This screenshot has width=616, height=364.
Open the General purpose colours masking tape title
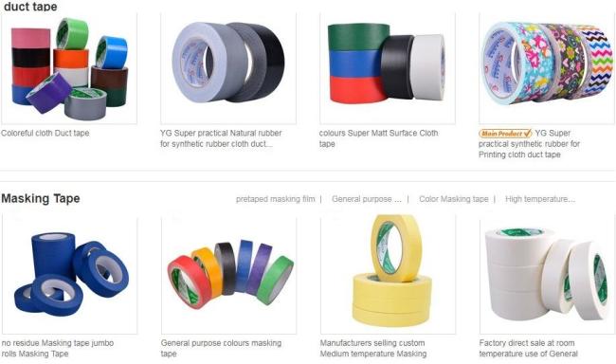(x=221, y=348)
